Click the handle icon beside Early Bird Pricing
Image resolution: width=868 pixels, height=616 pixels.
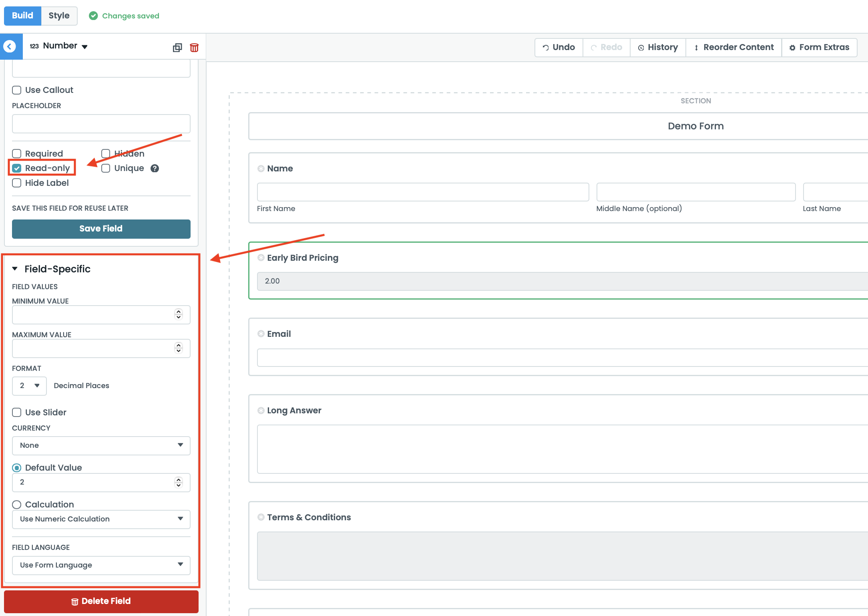tap(261, 258)
